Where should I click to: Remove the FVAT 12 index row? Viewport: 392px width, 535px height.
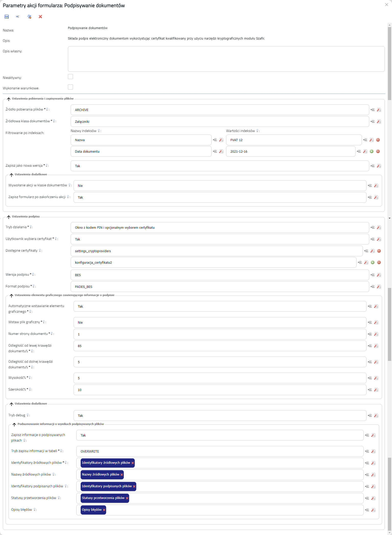tap(378, 140)
